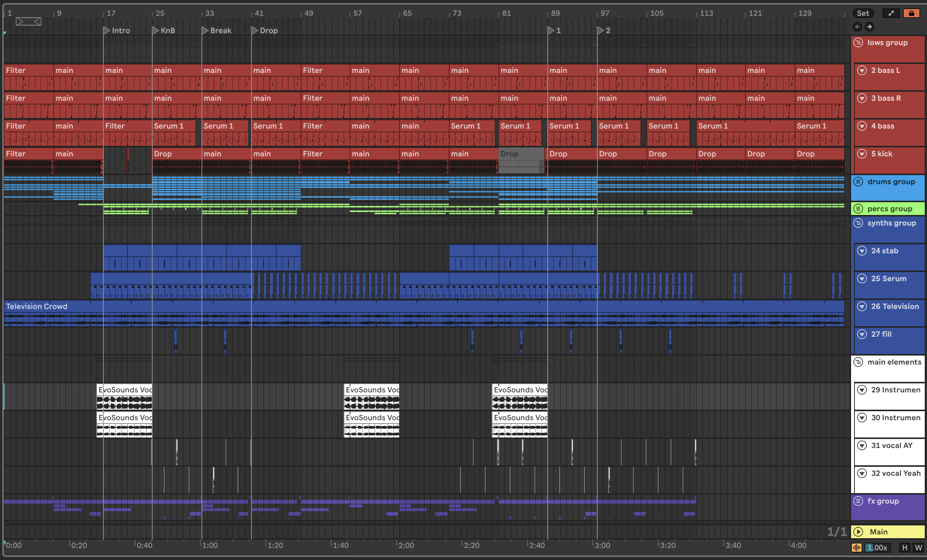Click the fx group fold icon
Image resolution: width=927 pixels, height=560 pixels.
tap(858, 501)
